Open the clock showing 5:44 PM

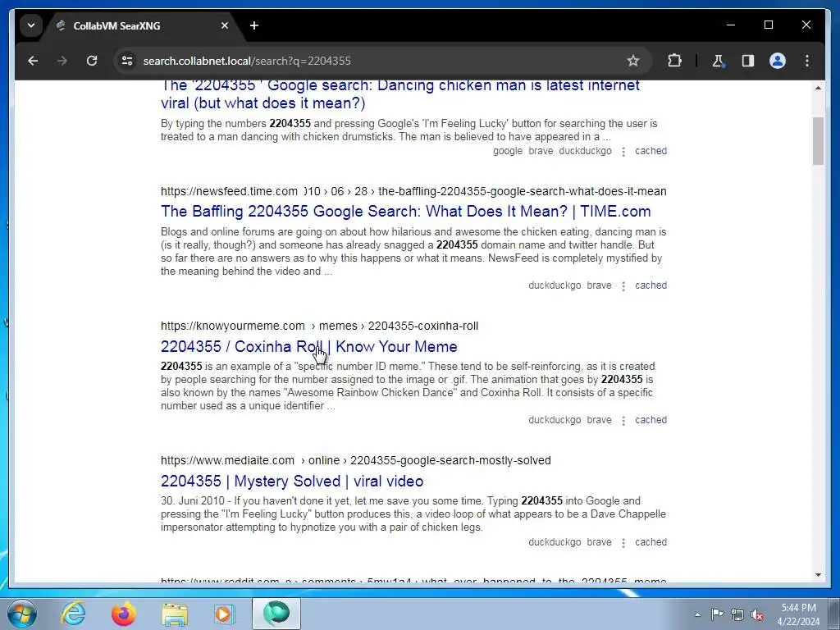[798, 614]
